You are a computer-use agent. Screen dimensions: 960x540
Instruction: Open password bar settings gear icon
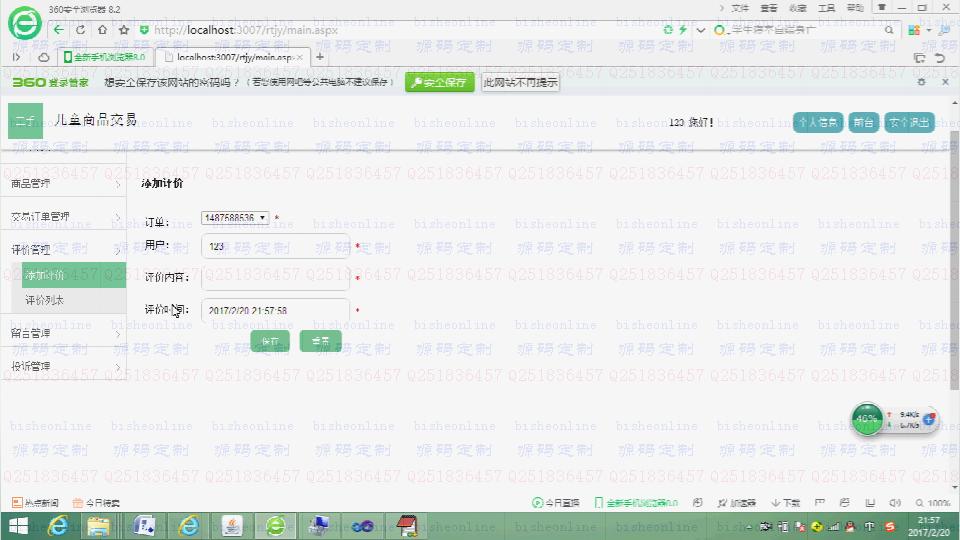[921, 81]
